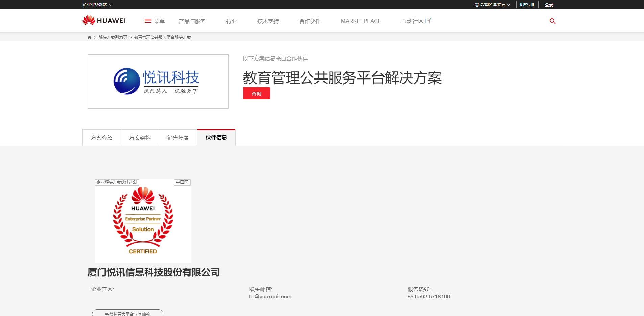The width and height of the screenshot is (644, 316).
Task: Open the MARKETPLACE menu item
Action: click(x=361, y=21)
